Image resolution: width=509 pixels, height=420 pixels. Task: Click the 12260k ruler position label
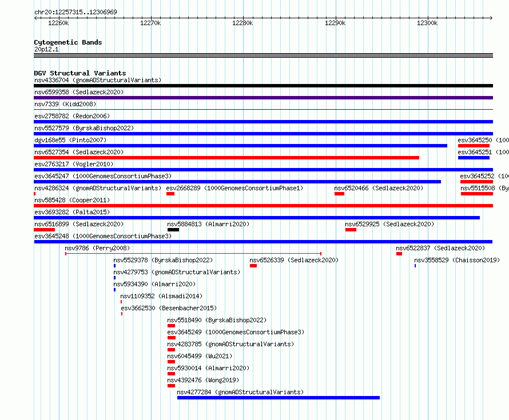58,23
